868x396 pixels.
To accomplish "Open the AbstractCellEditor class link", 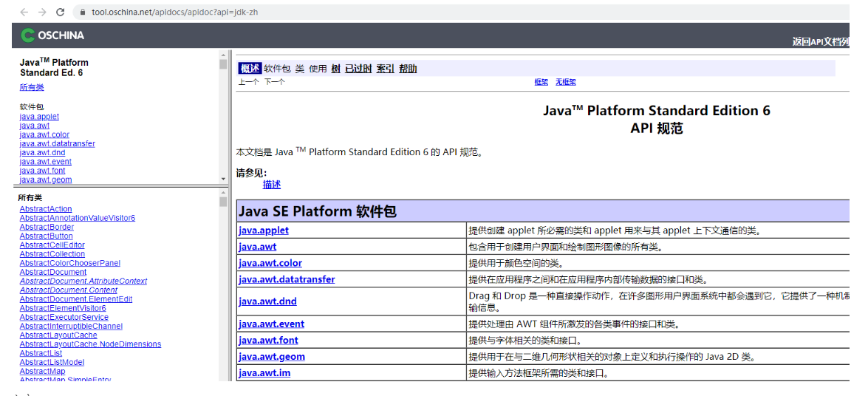I will click(x=52, y=245).
